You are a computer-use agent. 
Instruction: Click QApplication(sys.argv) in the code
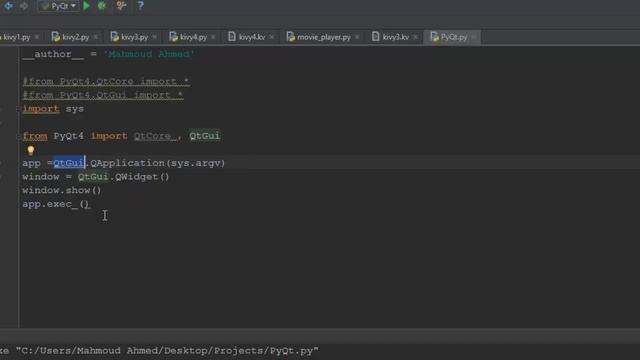158,163
